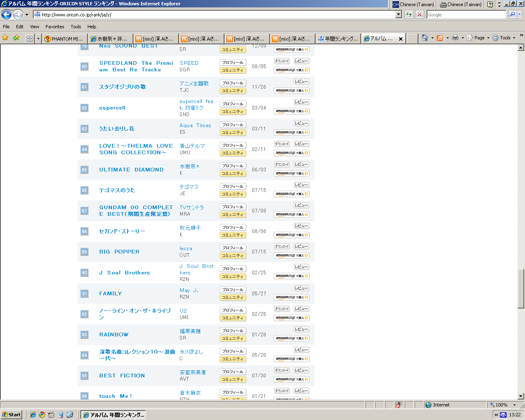Viewport: 525px width, 420px height.
Task: Click the Home page icon
Action: 425,38
